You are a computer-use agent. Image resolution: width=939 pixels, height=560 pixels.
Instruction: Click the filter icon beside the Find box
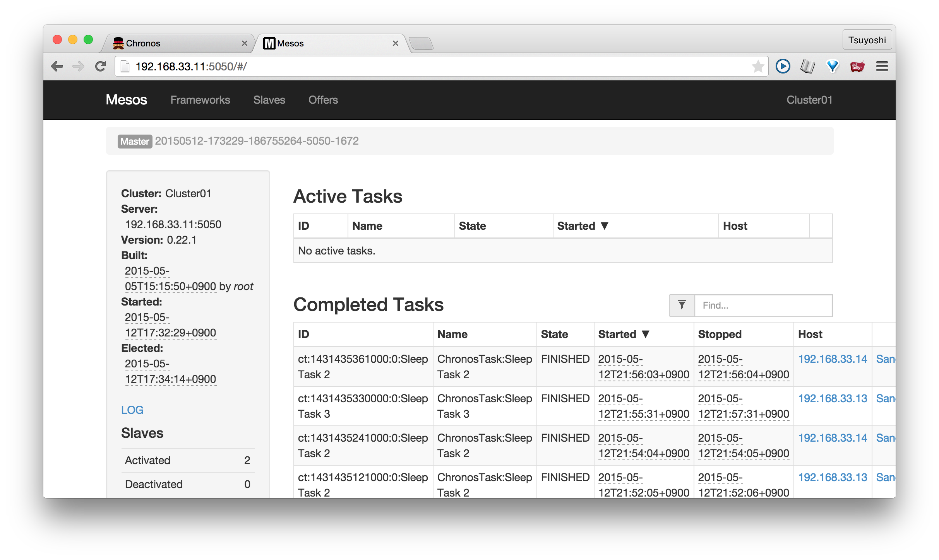pyautogui.click(x=682, y=305)
